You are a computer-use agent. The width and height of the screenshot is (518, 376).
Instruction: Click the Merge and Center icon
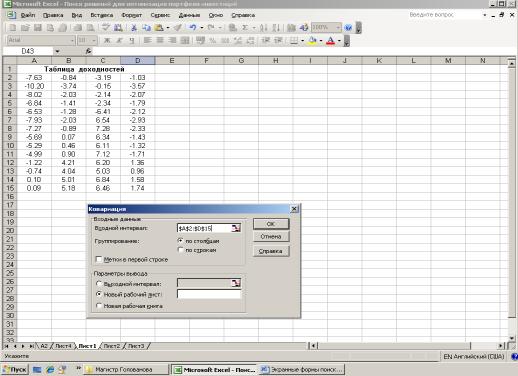tap(185, 40)
